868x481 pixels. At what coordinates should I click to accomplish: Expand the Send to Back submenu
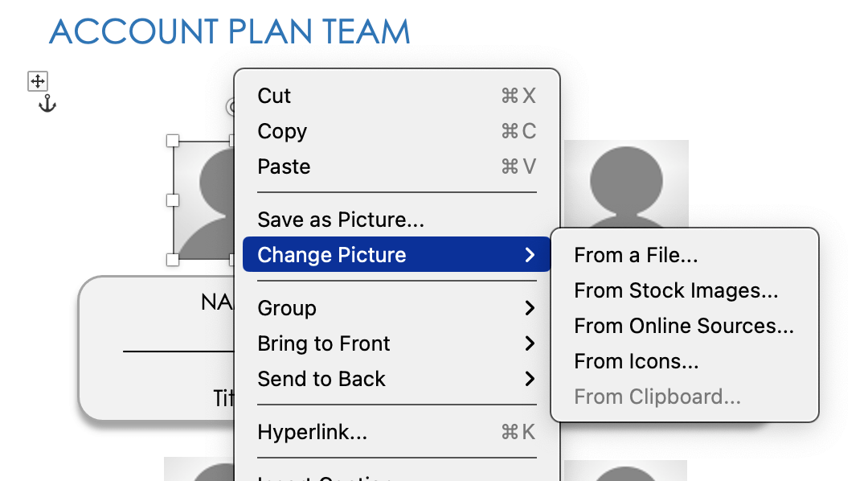tap(530, 379)
